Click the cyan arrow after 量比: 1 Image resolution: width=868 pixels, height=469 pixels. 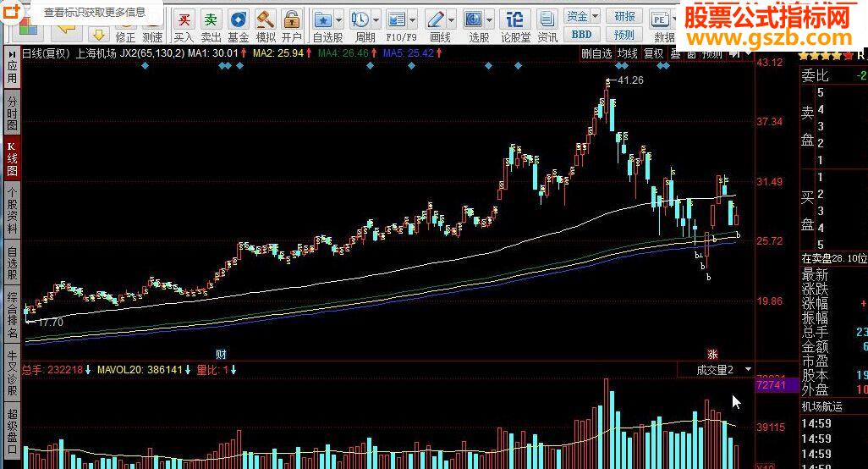pos(233,370)
